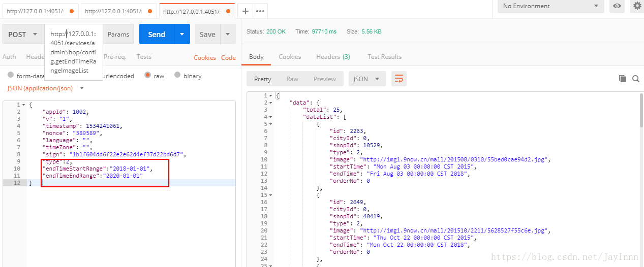Screen dimensions: 644x267
Task: Open the POST method dropdown
Action: (x=23, y=35)
